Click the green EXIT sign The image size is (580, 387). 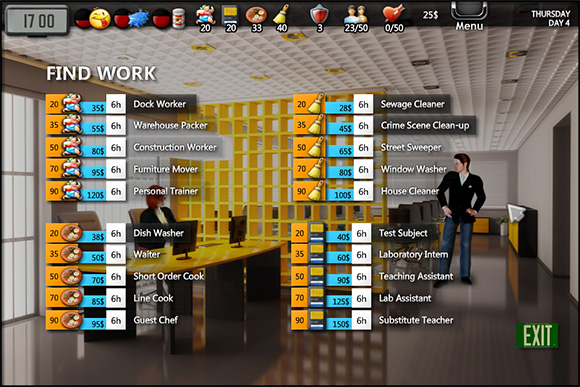[537, 336]
